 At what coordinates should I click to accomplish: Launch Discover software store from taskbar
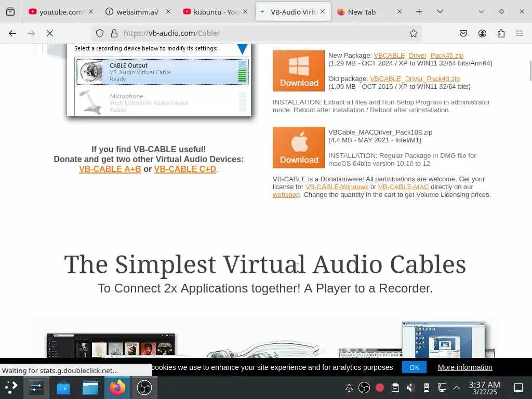(x=63, y=388)
